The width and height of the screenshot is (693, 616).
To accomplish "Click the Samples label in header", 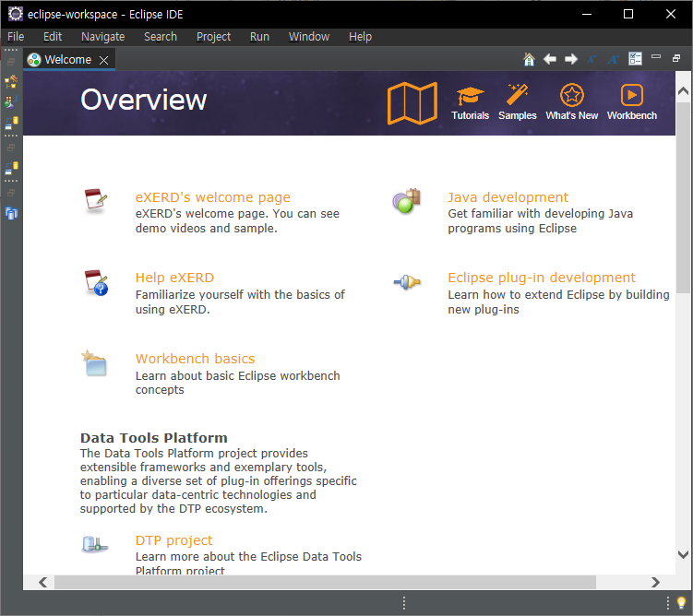I will [517, 115].
